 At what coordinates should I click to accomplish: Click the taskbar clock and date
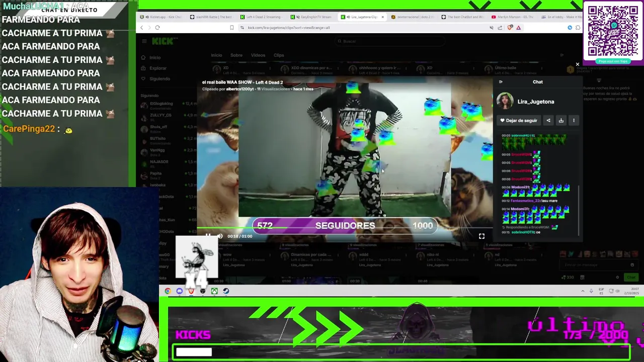pyautogui.click(x=631, y=291)
